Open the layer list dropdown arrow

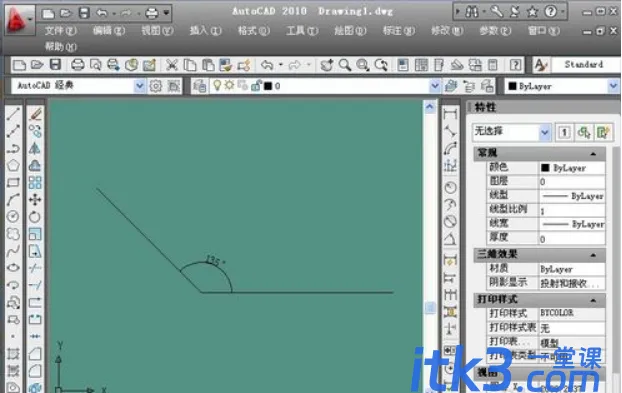click(435, 86)
